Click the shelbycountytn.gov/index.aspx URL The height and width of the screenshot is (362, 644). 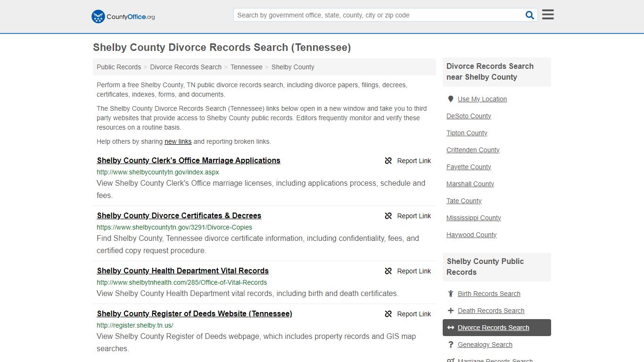(158, 172)
